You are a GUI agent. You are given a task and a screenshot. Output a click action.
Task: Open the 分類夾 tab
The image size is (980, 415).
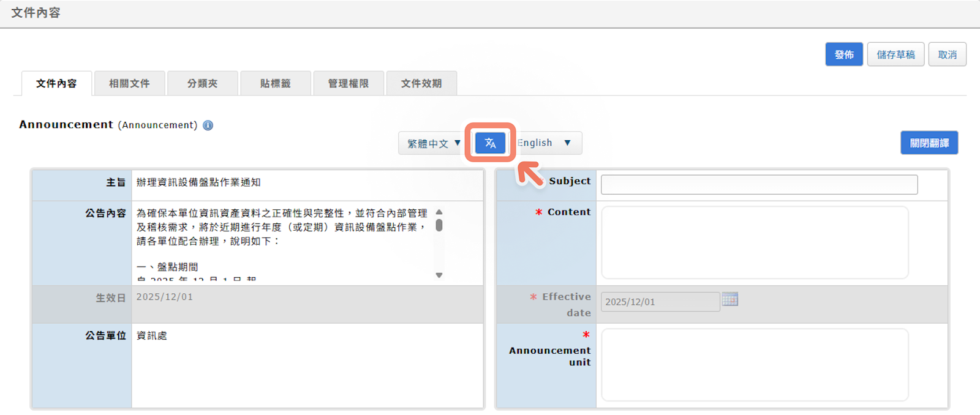tap(202, 84)
